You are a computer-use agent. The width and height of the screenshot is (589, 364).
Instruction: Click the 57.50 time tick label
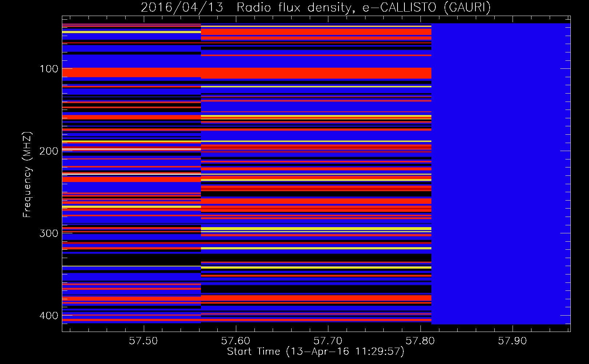click(x=143, y=341)
